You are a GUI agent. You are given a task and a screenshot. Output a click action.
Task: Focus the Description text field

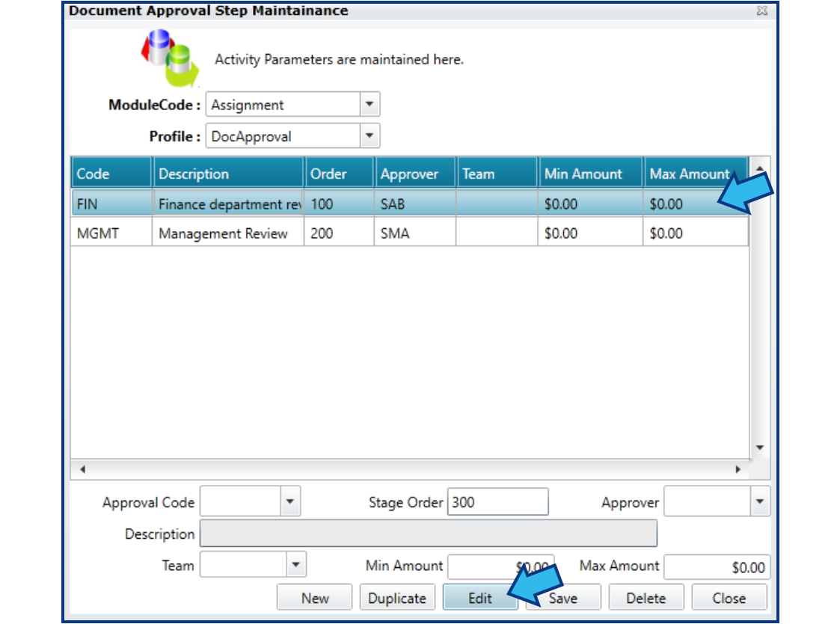pos(429,533)
